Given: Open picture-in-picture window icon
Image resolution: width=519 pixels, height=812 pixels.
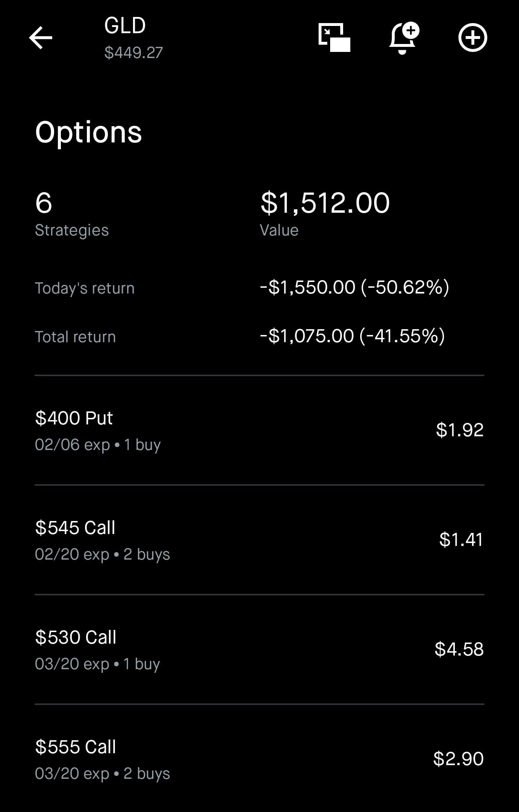Looking at the screenshot, I should pyautogui.click(x=334, y=37).
